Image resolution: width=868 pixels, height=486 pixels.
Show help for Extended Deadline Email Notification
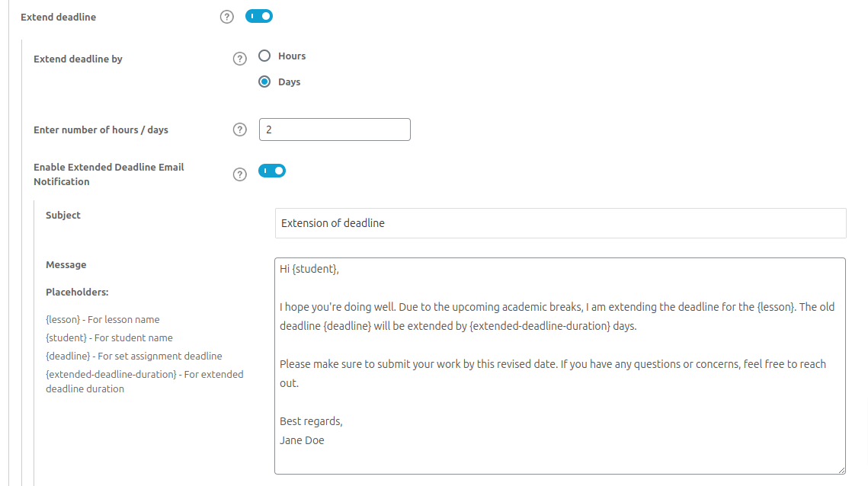(240, 174)
